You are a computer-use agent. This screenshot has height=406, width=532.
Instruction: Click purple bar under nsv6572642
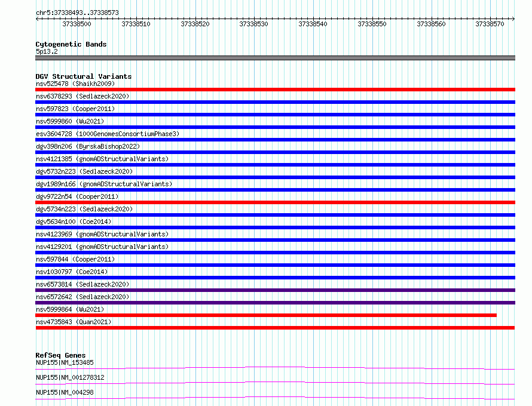(x=275, y=303)
